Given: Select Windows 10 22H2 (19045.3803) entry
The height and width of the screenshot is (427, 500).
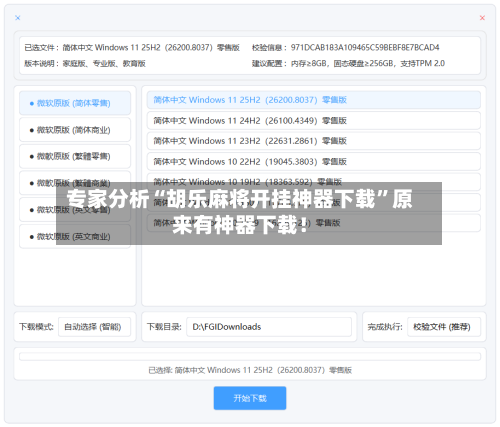Looking at the screenshot, I should pos(314,161).
